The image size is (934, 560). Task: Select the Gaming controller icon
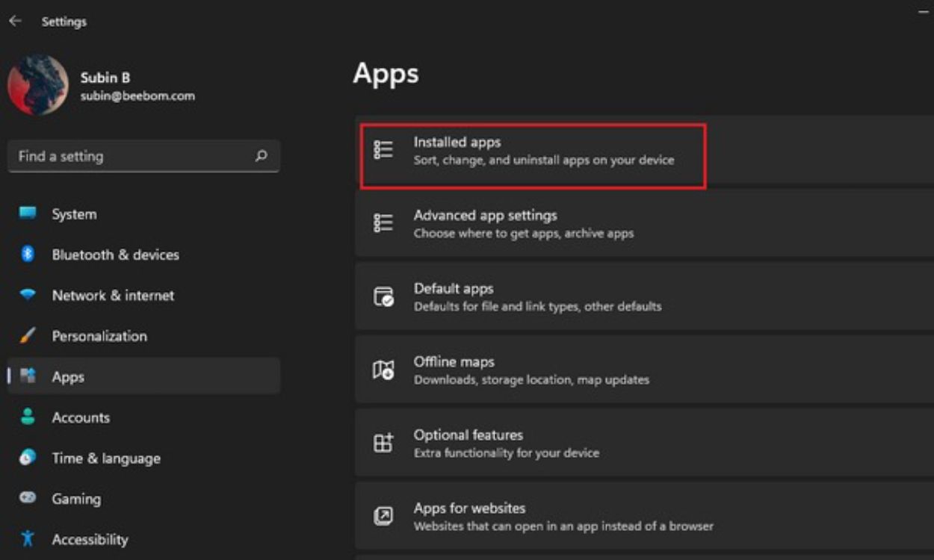26,499
